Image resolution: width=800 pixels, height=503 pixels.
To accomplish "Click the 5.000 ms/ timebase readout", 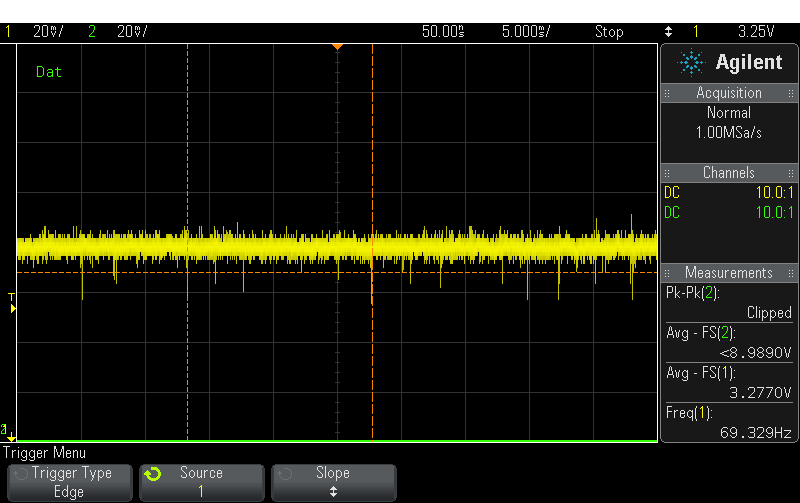I will [x=526, y=32].
